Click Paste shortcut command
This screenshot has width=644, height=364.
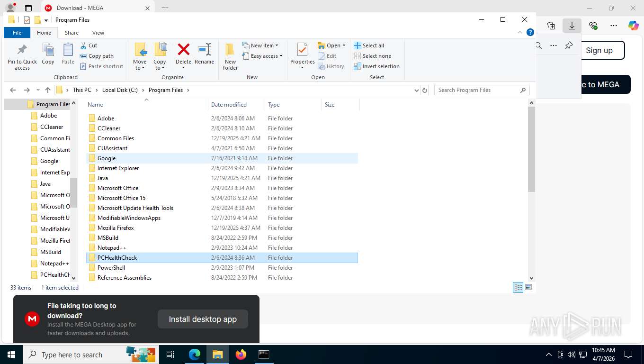(101, 66)
